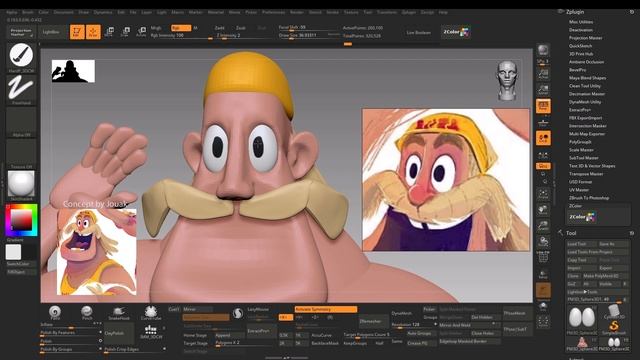Select the Scale gizmo icon
The width and height of the screenshot is (640, 360).
pyautogui.click(x=125, y=32)
